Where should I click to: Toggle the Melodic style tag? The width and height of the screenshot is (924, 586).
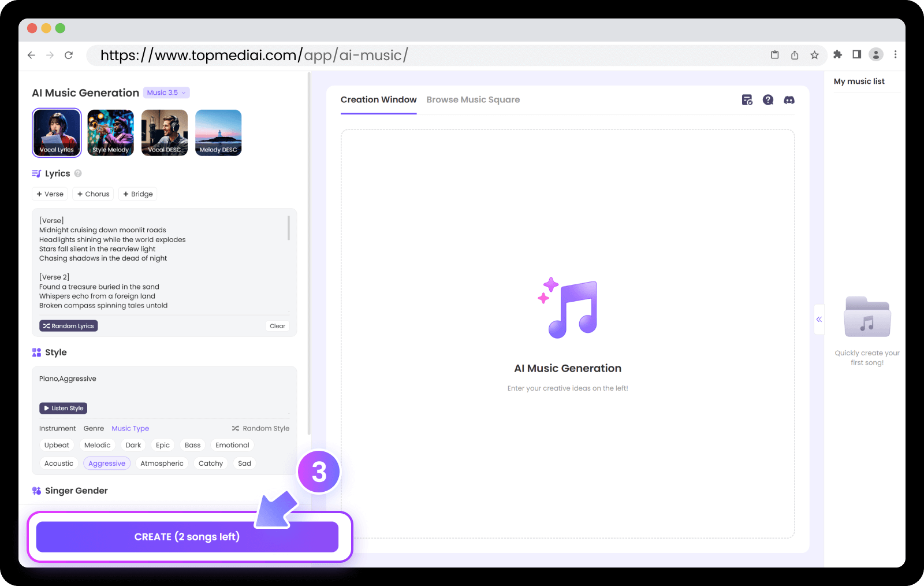coord(97,445)
